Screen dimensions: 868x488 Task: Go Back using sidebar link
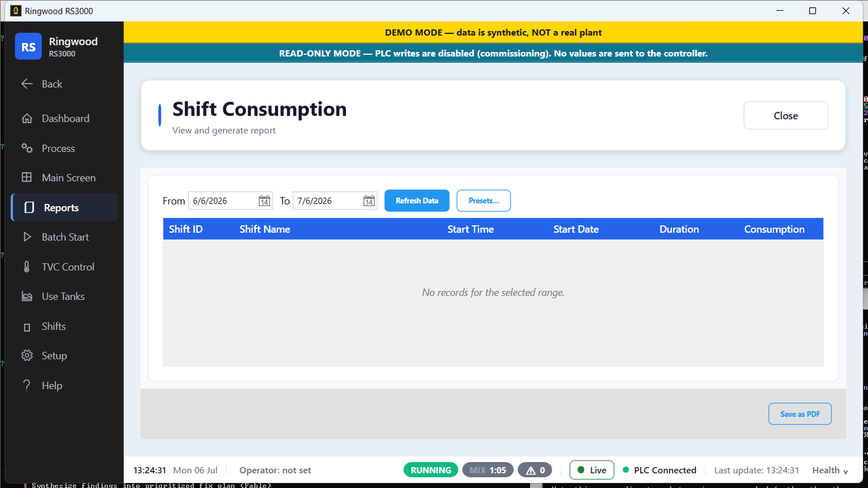point(64,84)
